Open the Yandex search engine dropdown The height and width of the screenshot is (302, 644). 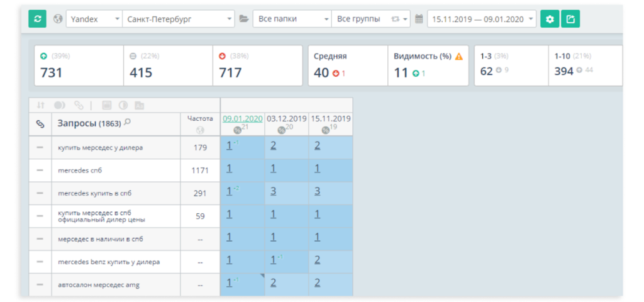point(94,19)
